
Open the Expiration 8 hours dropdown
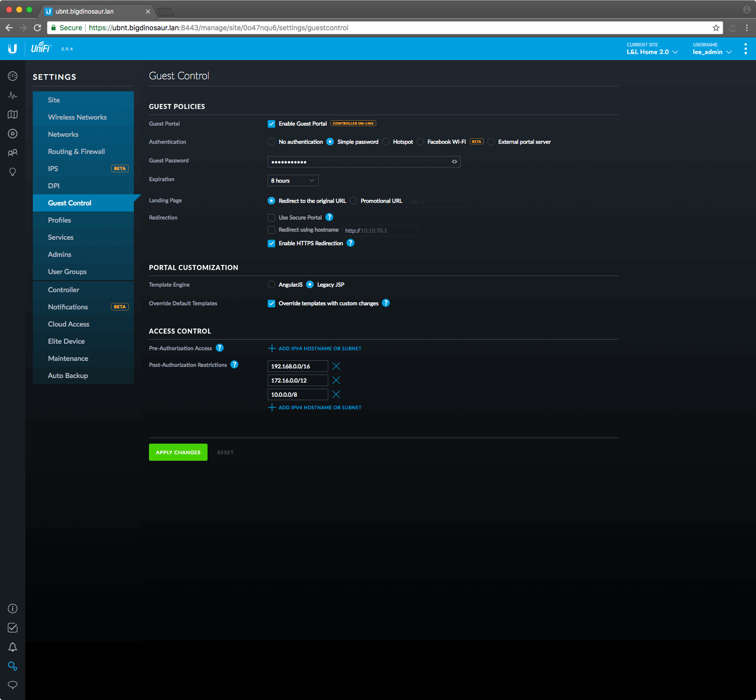[x=292, y=181]
